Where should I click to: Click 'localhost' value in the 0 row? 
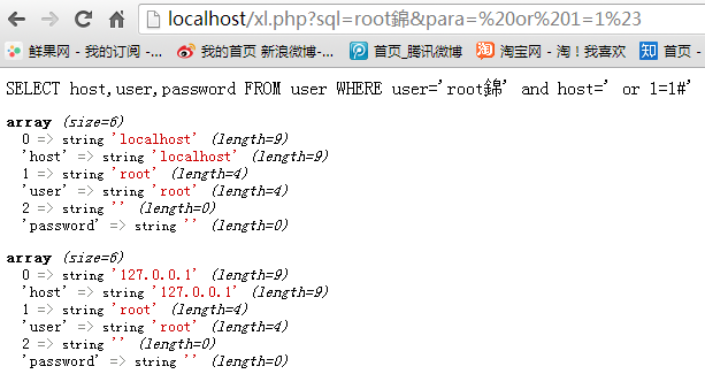click(x=155, y=139)
